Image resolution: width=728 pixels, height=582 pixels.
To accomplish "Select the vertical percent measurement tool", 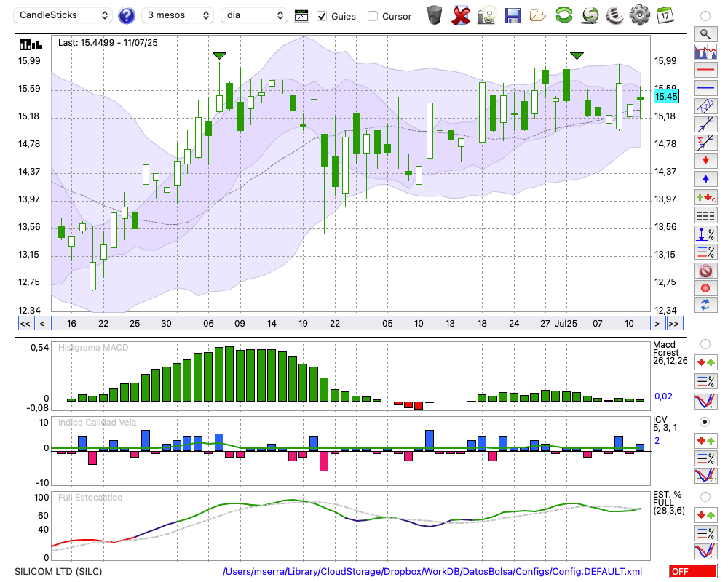I will coord(705,234).
